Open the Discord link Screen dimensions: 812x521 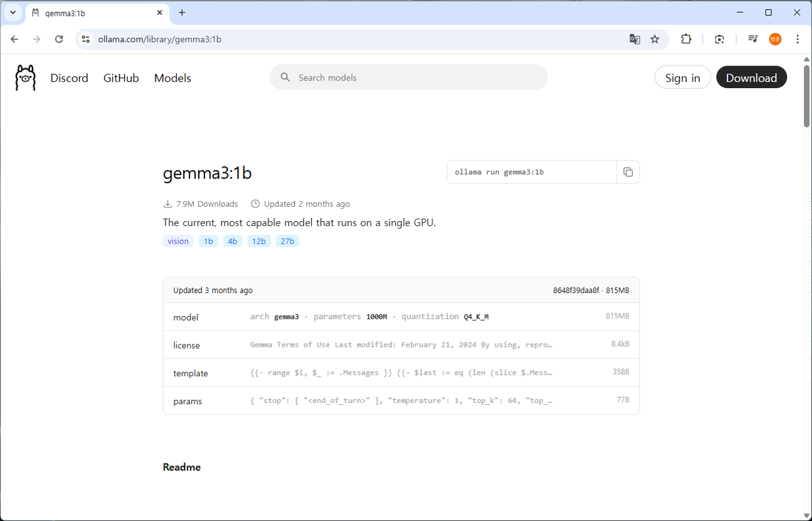click(69, 78)
